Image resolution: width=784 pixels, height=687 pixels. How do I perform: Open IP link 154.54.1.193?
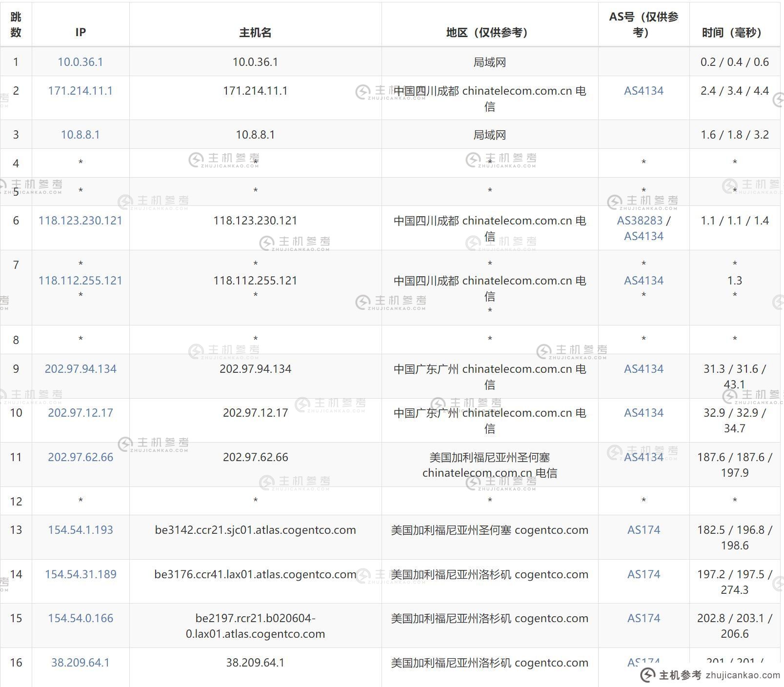(80, 530)
